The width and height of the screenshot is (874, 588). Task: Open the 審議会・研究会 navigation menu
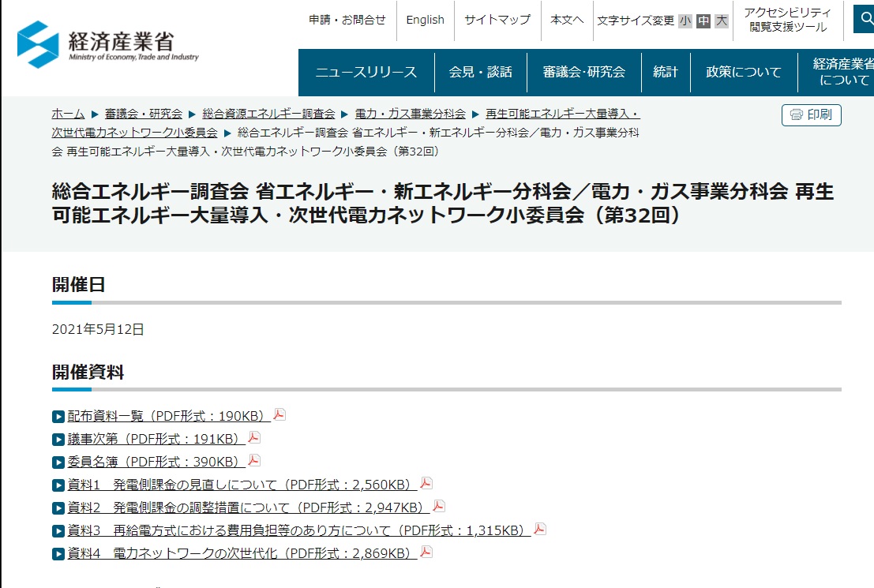[583, 73]
